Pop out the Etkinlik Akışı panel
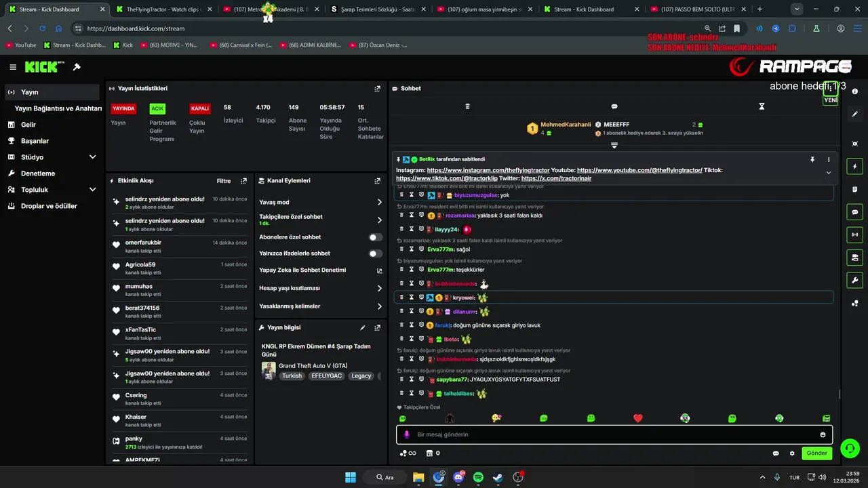This screenshot has height=488, width=868. 243,181
